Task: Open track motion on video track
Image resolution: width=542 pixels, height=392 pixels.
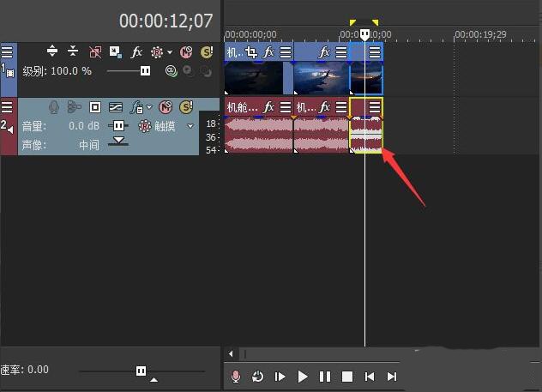Action: tap(115, 52)
